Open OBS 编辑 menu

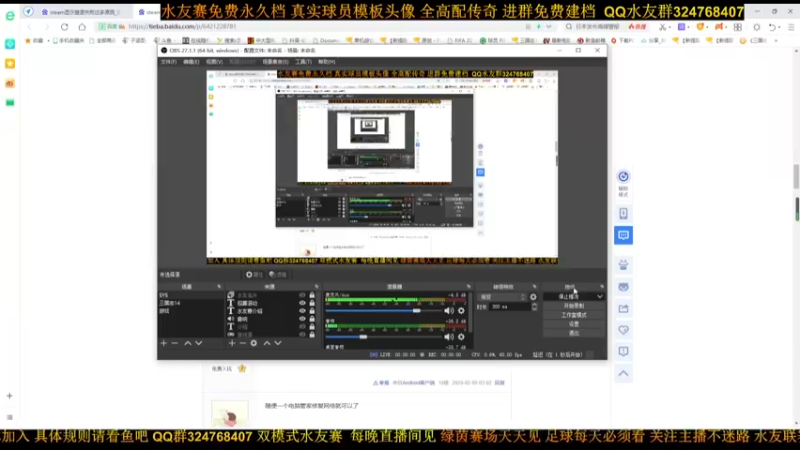click(191, 62)
